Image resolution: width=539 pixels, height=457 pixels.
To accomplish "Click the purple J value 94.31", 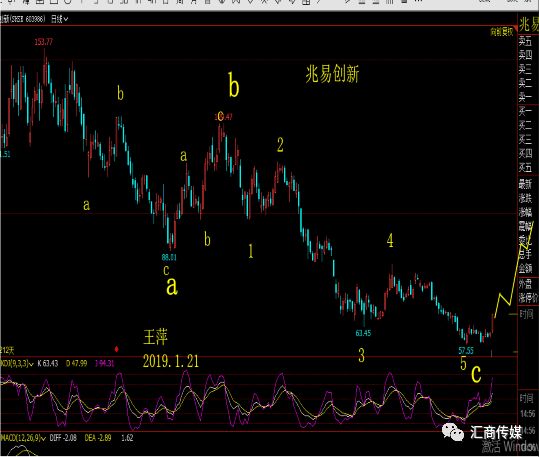I will (x=104, y=363).
